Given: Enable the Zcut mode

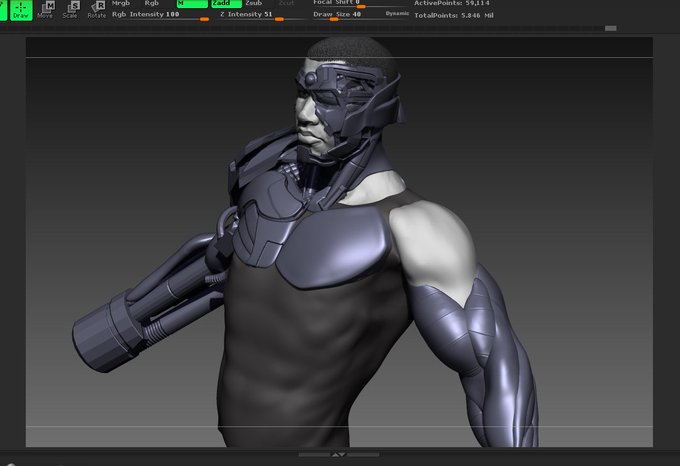Looking at the screenshot, I should coord(286,3).
